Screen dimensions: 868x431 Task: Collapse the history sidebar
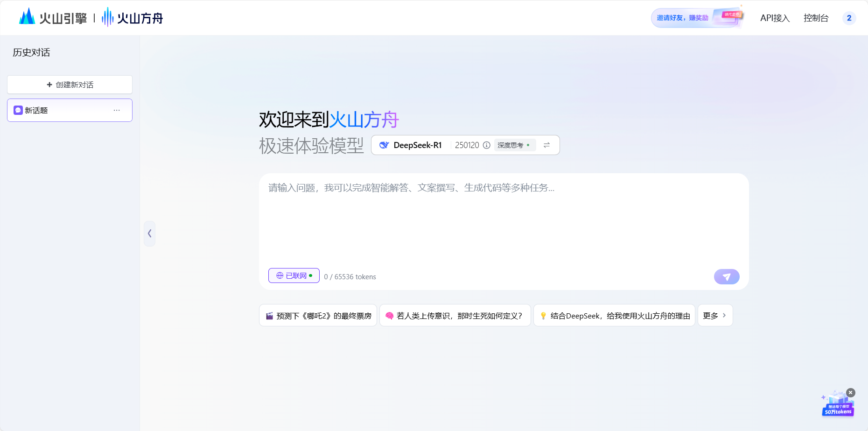[x=149, y=233]
